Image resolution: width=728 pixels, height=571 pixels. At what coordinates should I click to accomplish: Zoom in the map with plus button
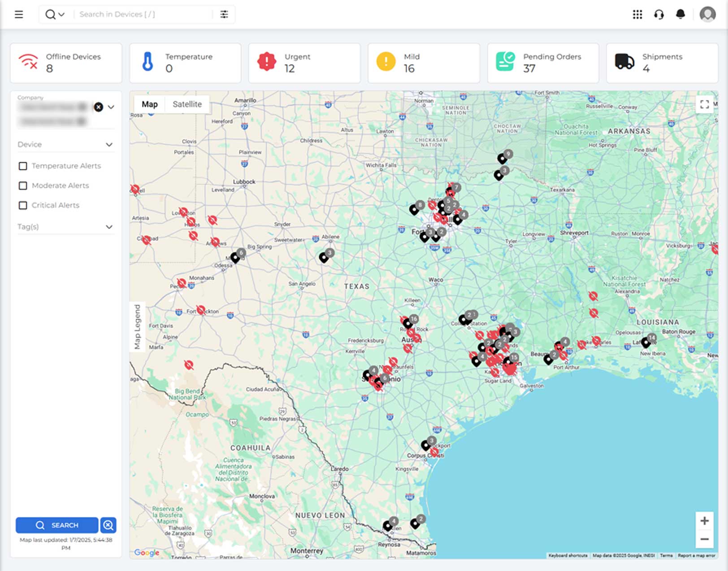pyautogui.click(x=704, y=521)
